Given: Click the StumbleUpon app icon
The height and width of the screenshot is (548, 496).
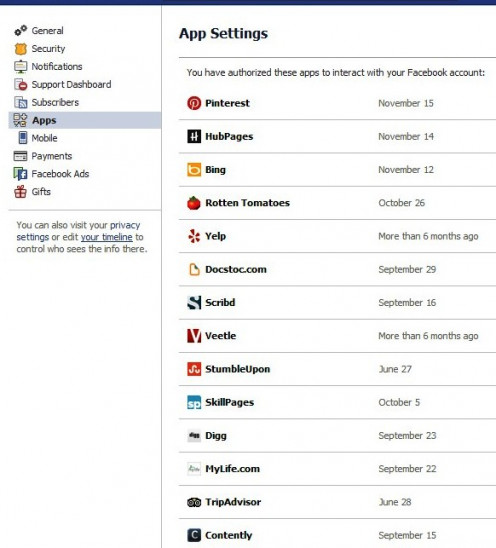Looking at the screenshot, I should (x=194, y=369).
